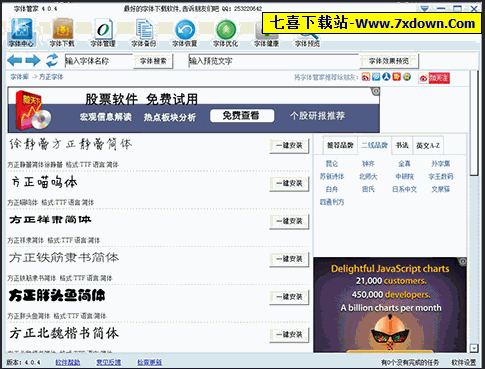This screenshot has height=369, width=485.
Task: Open the title bar dropdown menu arrow
Action: tap(425, 8)
